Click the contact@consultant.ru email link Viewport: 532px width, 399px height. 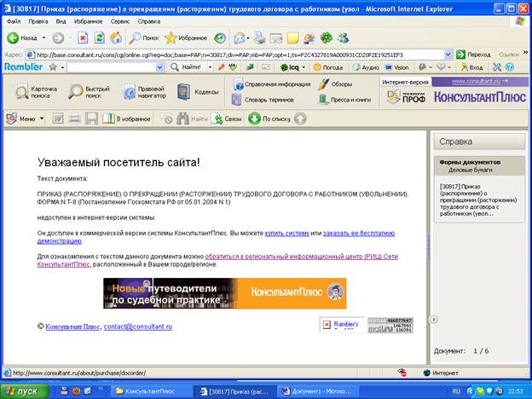point(138,327)
